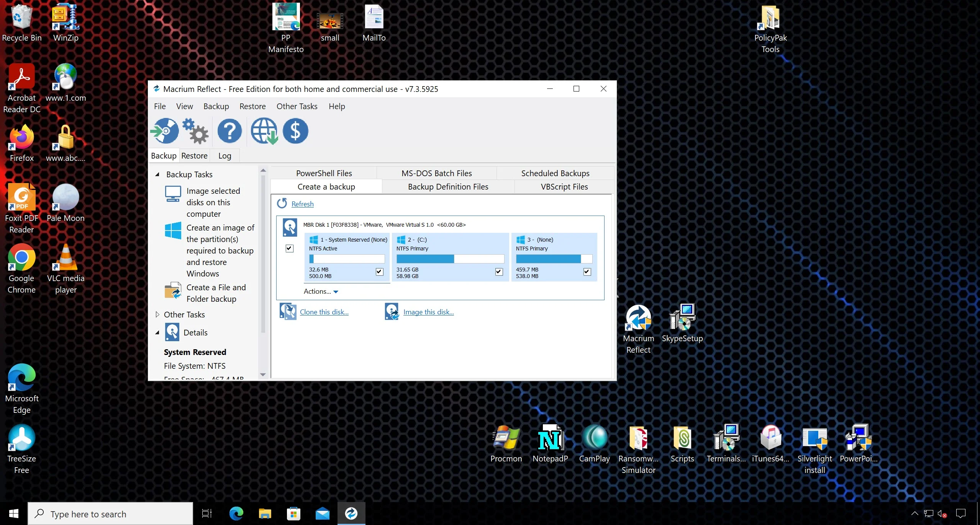Switch to the Log tab
980x525 pixels.
[x=225, y=155]
